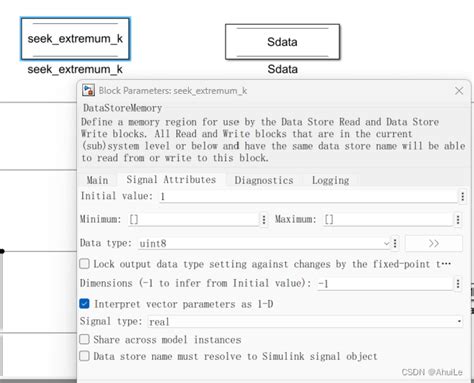The image size is (474, 383).
Task: Check Data store name must resolve option
Action: pos(84,356)
